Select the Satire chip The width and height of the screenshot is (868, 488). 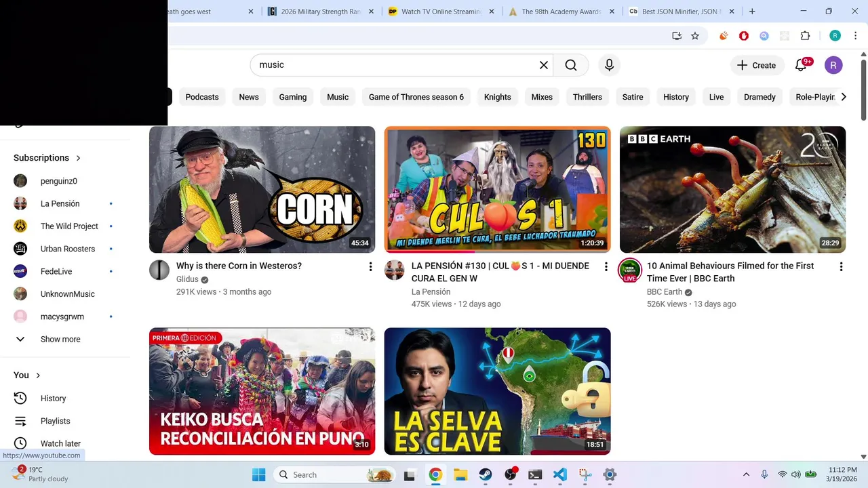pyautogui.click(x=633, y=97)
